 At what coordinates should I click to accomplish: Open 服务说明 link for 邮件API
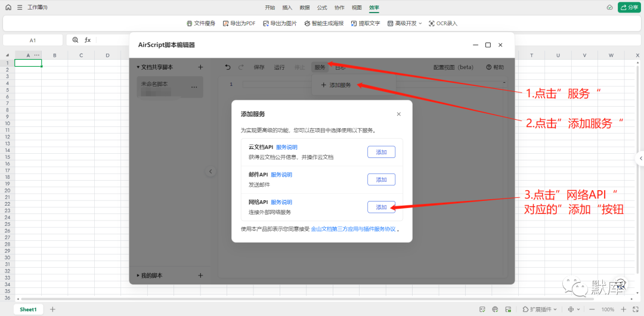pyautogui.click(x=281, y=175)
